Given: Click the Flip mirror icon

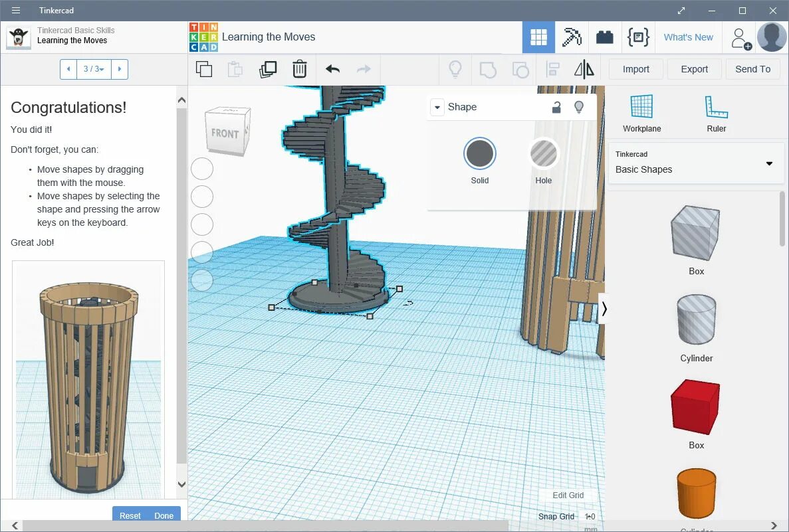Looking at the screenshot, I should pyautogui.click(x=584, y=69).
